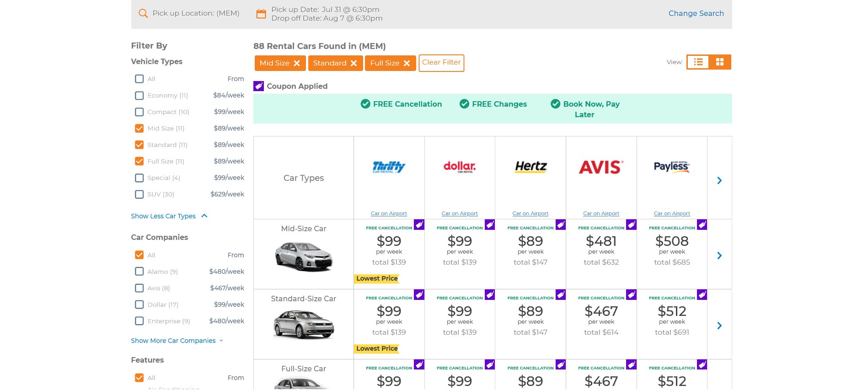This screenshot has width=868, height=391.
Task: Click the Mid-Size row next arrow
Action: tap(719, 255)
